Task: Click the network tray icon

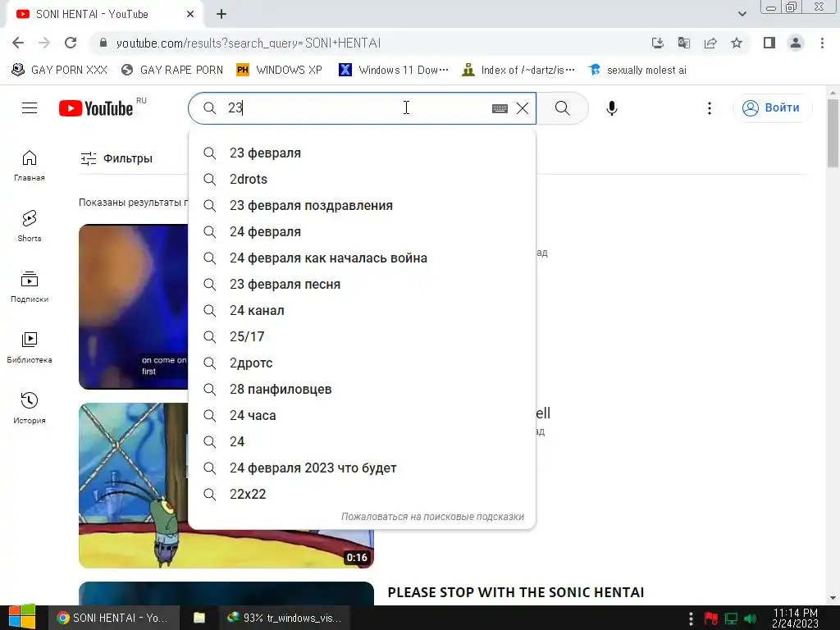Action: [731, 619]
